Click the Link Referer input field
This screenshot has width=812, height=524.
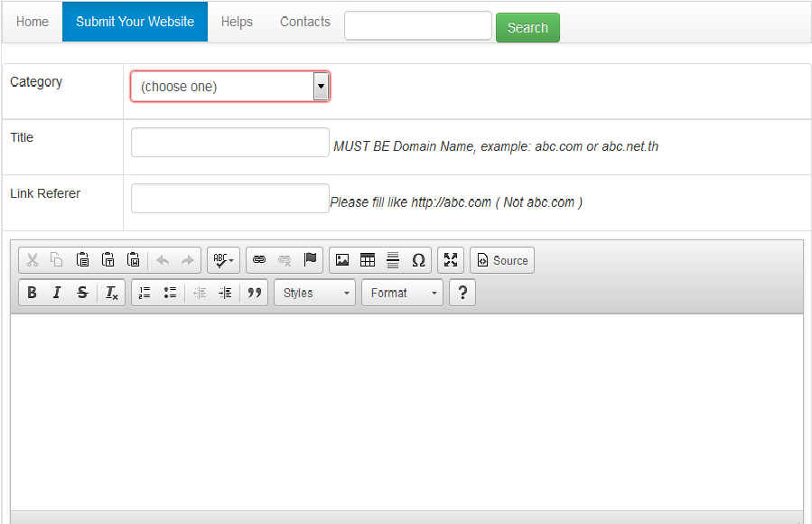(230, 199)
